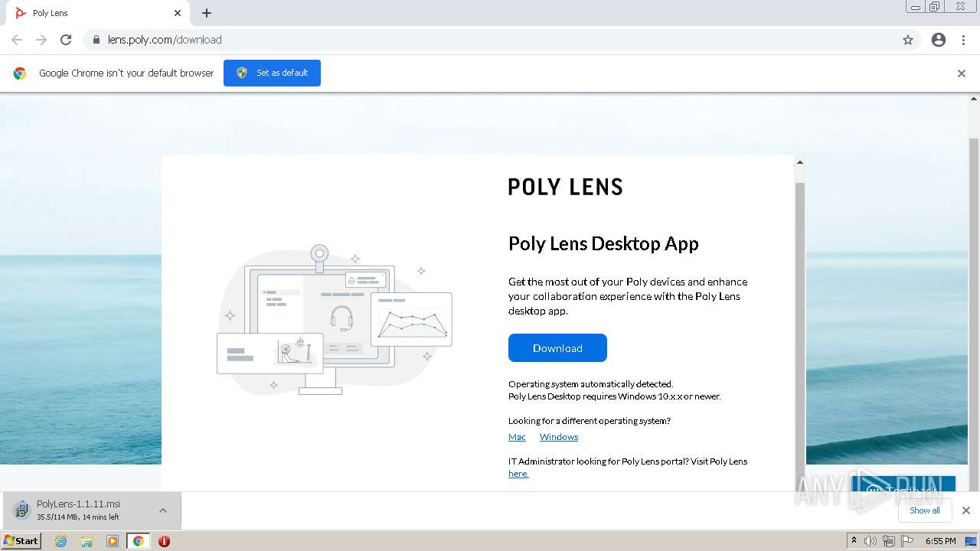Click the desktop app monitor illustration
This screenshot has width=980, height=551.
pyautogui.click(x=335, y=319)
